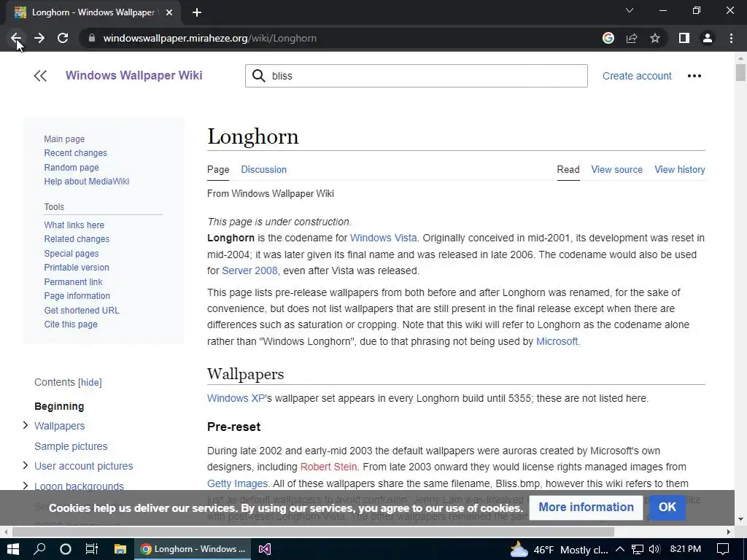Select the Page tab

tap(218, 169)
